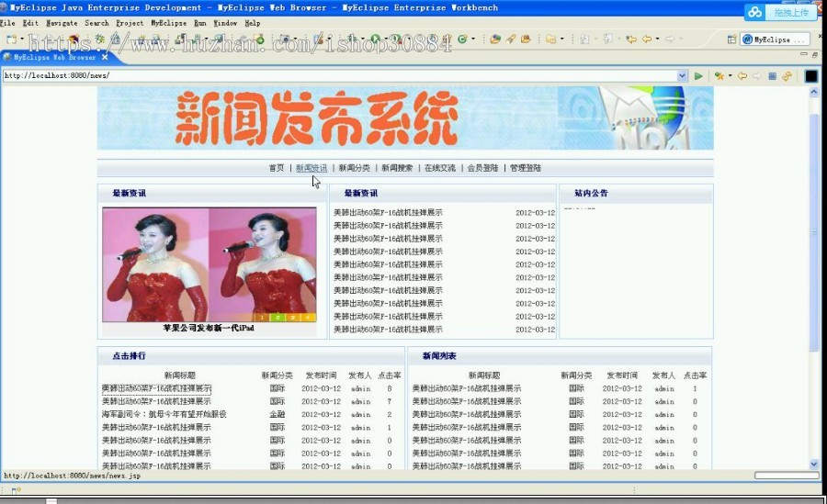Screen dimensions: 827x504
Task: Click the Open Type toolbar icon
Action: click(494, 39)
